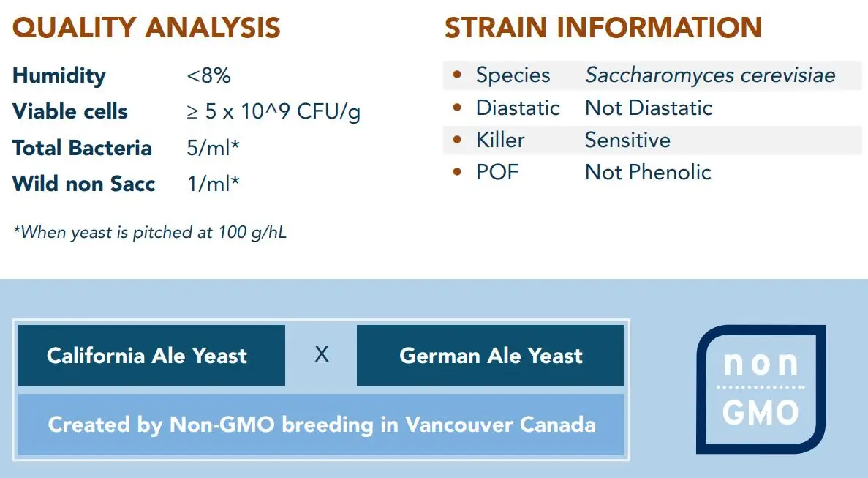This screenshot has width=868, height=478.
Task: Click the bullet dot beside POF
Action: tap(458, 172)
